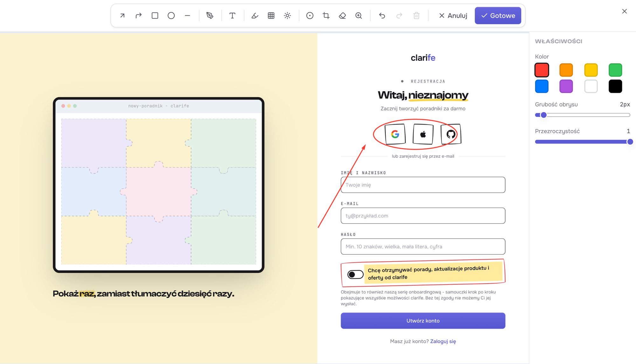The width and height of the screenshot is (636, 364).
Task: Select the eraser tool
Action: [x=342, y=16]
